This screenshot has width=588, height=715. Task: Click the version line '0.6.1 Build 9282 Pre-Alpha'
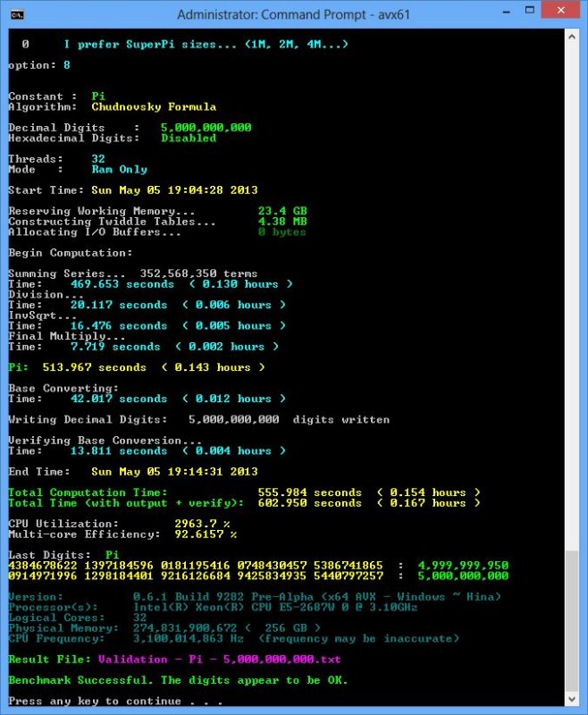(223, 597)
